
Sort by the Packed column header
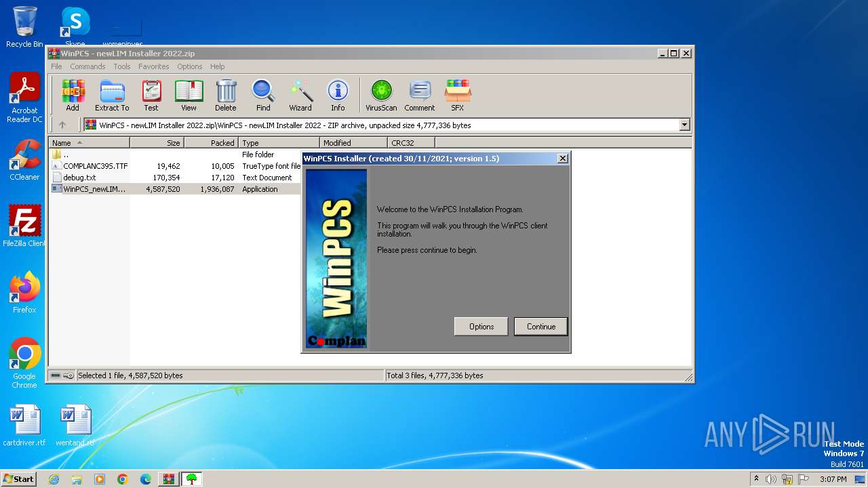point(211,143)
